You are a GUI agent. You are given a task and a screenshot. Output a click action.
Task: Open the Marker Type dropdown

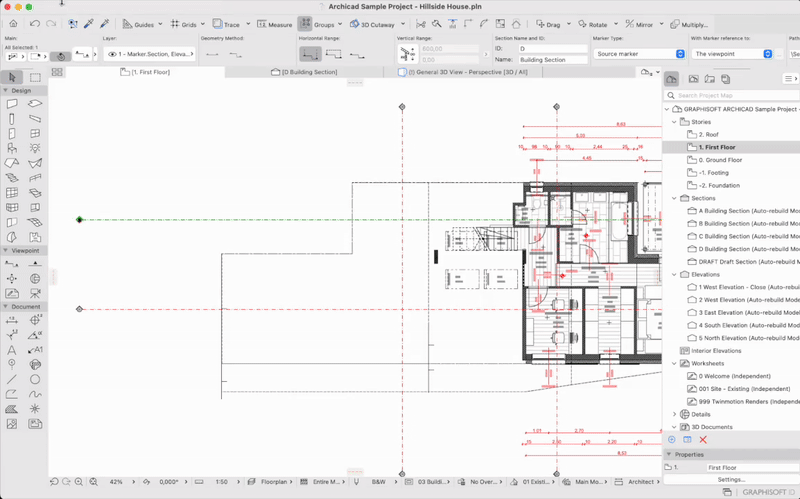(639, 54)
